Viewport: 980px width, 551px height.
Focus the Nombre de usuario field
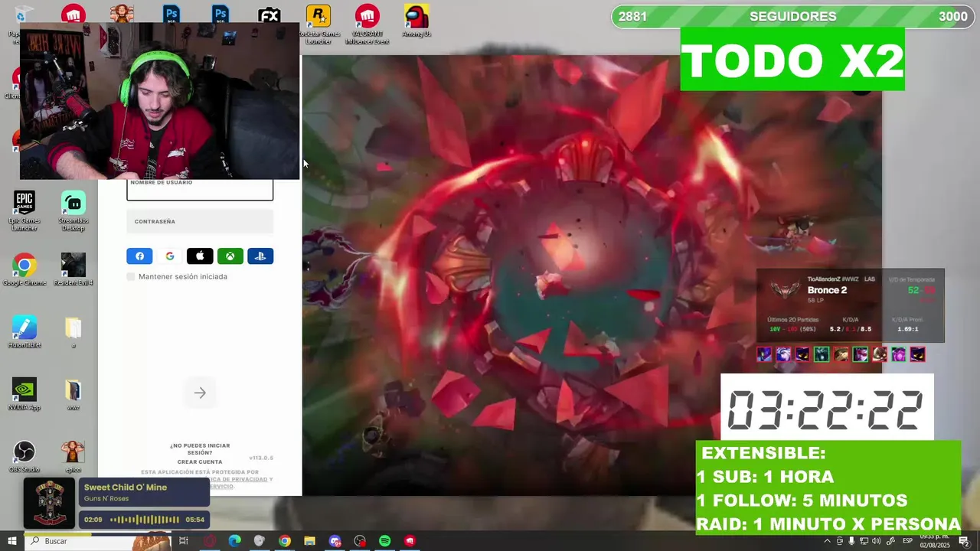pyautogui.click(x=200, y=190)
